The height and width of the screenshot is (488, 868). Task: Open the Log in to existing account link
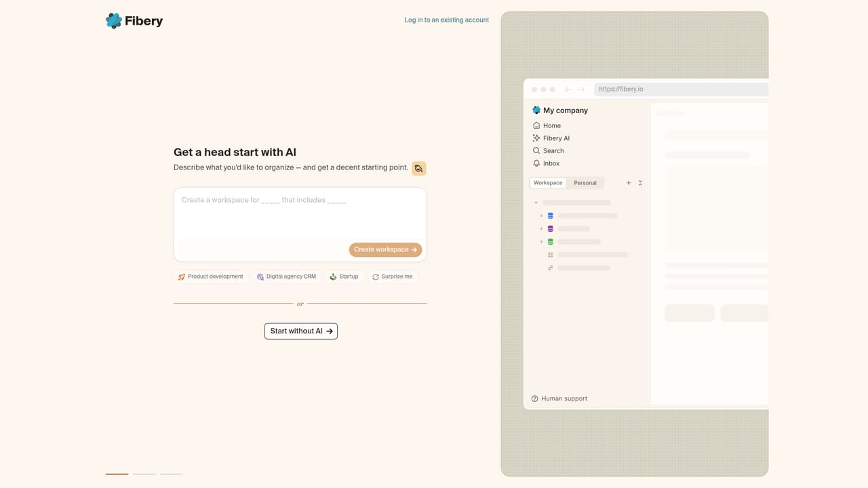pyautogui.click(x=447, y=20)
